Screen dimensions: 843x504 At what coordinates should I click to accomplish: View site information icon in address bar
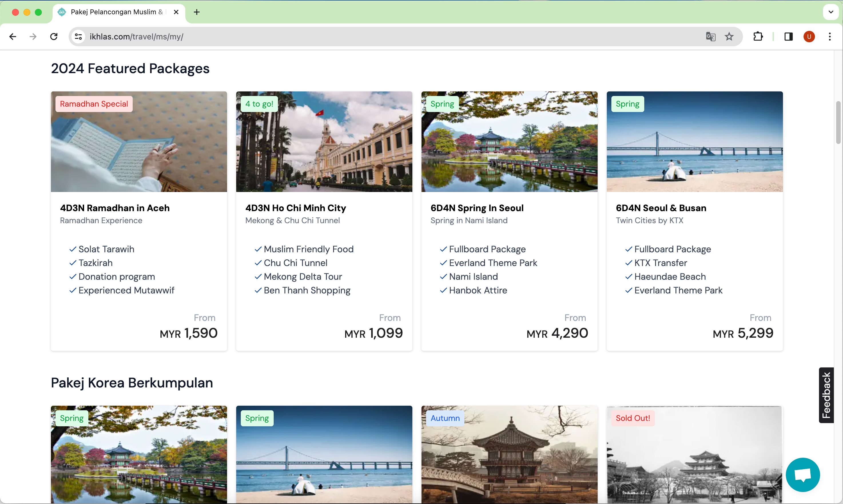pyautogui.click(x=79, y=36)
